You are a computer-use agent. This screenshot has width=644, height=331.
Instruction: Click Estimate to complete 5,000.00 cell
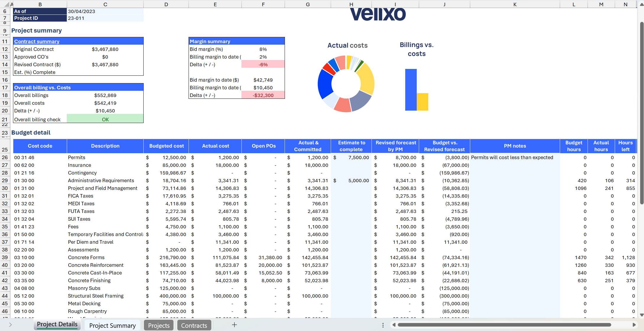pyautogui.click(x=351, y=180)
